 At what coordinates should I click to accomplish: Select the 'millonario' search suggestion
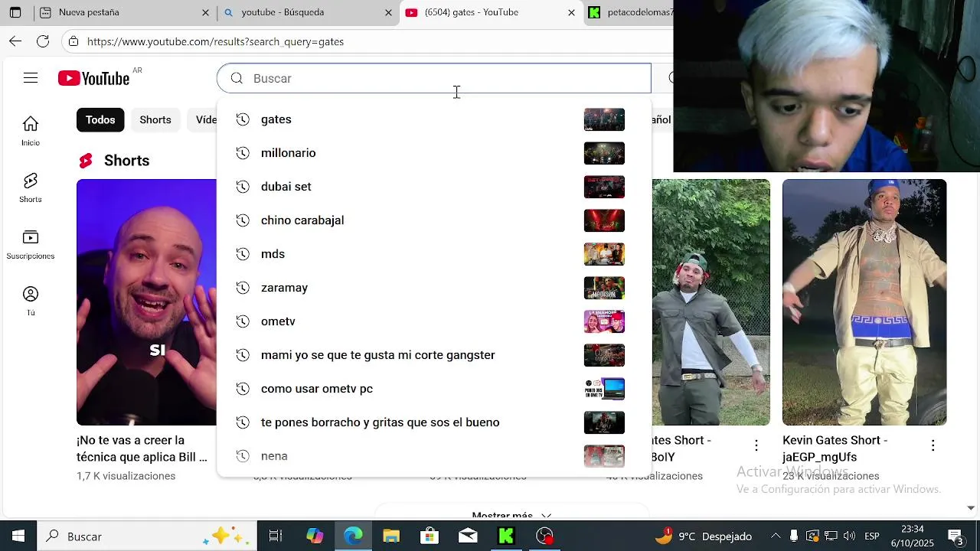pyautogui.click(x=433, y=153)
